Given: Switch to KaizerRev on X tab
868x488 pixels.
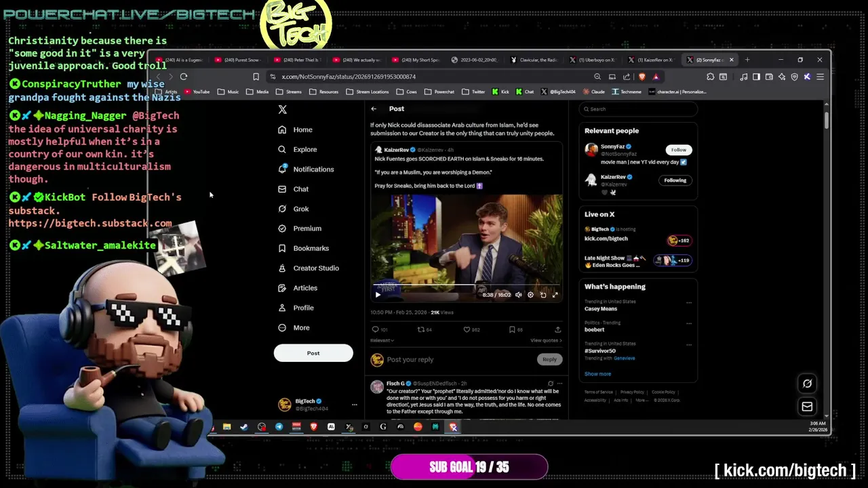Looking at the screenshot, I should (x=651, y=60).
